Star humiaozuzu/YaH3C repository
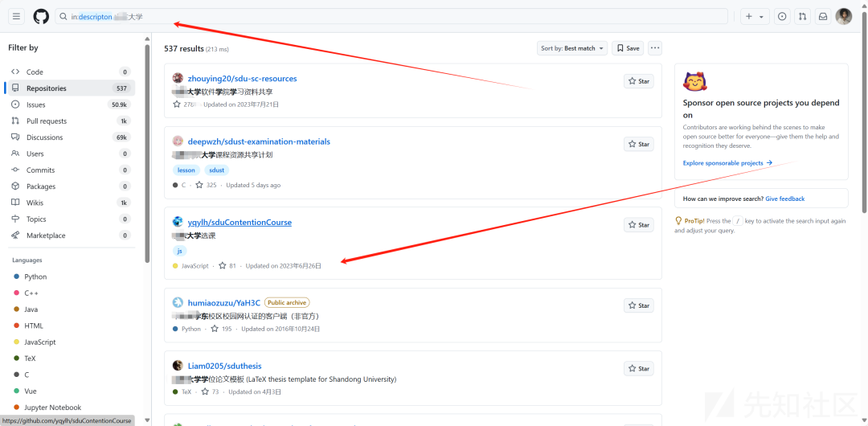The width and height of the screenshot is (868, 426). [x=639, y=305]
